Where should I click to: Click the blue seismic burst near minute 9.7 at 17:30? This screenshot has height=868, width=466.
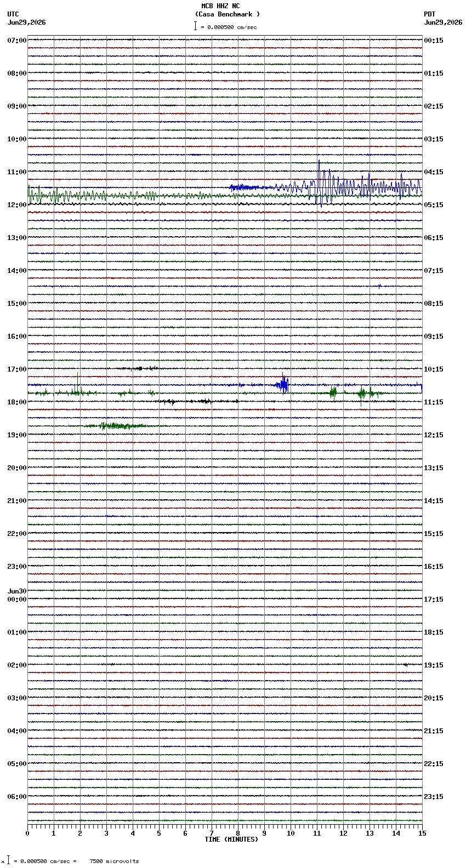(x=283, y=384)
